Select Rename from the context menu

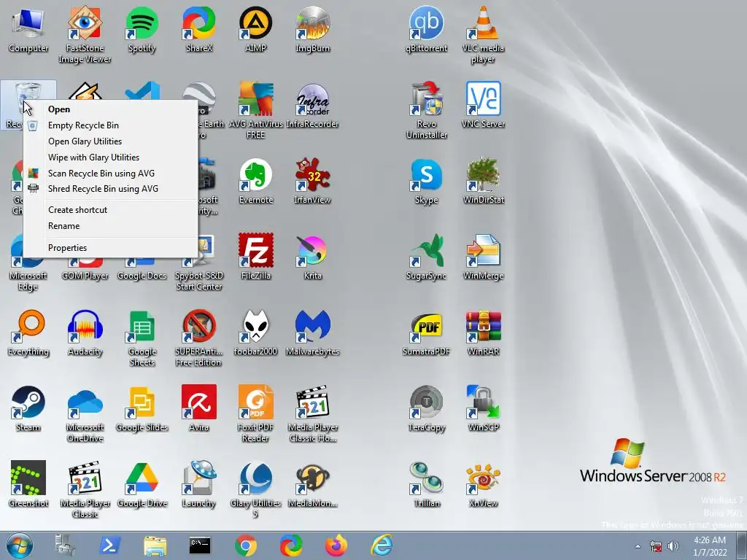(111, 226)
